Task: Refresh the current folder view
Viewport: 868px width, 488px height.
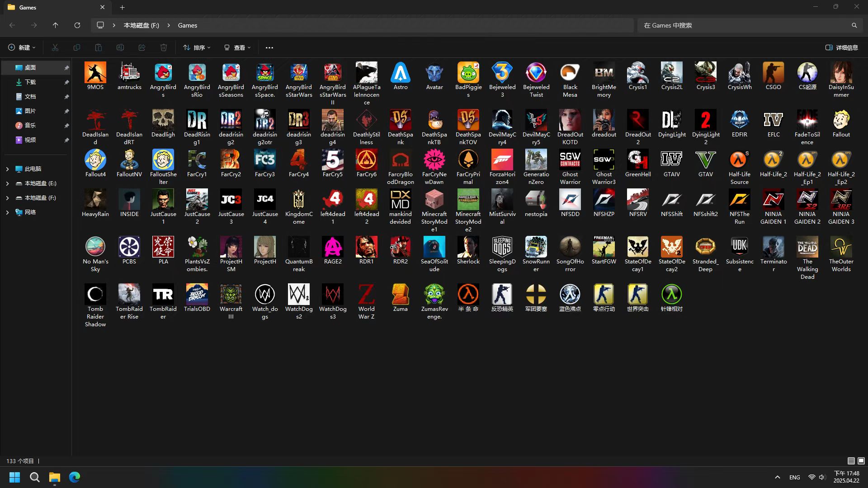Action: click(x=77, y=25)
